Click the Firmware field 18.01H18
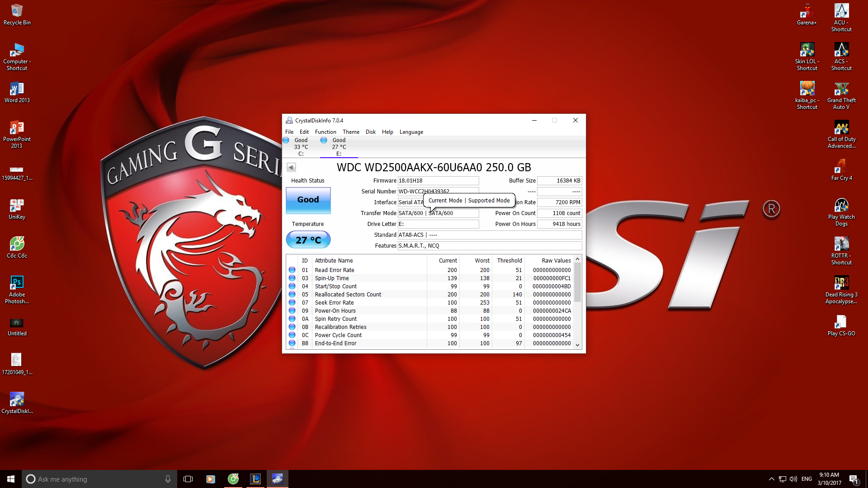 click(438, 181)
